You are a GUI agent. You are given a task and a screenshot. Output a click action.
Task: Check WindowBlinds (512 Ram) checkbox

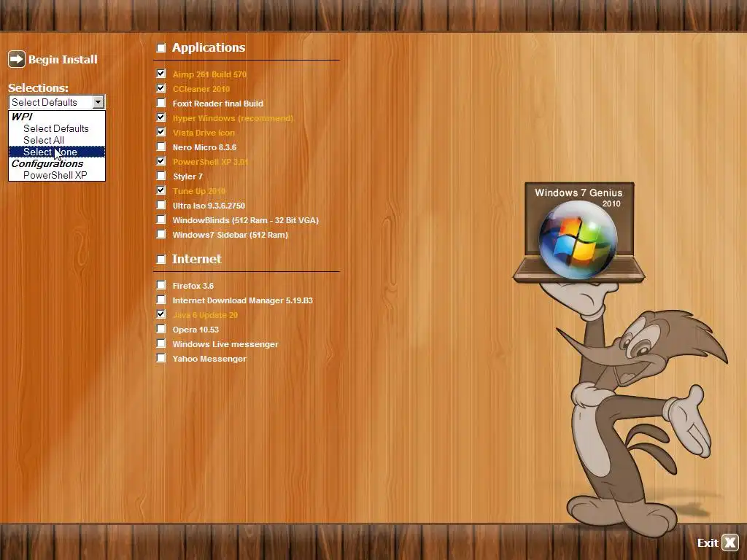(x=161, y=219)
